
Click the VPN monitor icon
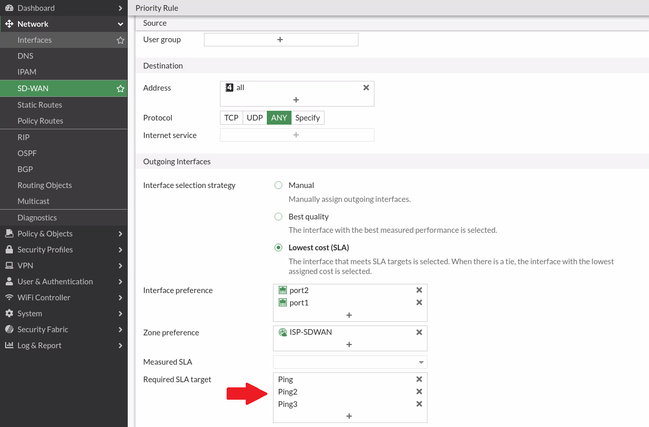coord(9,266)
